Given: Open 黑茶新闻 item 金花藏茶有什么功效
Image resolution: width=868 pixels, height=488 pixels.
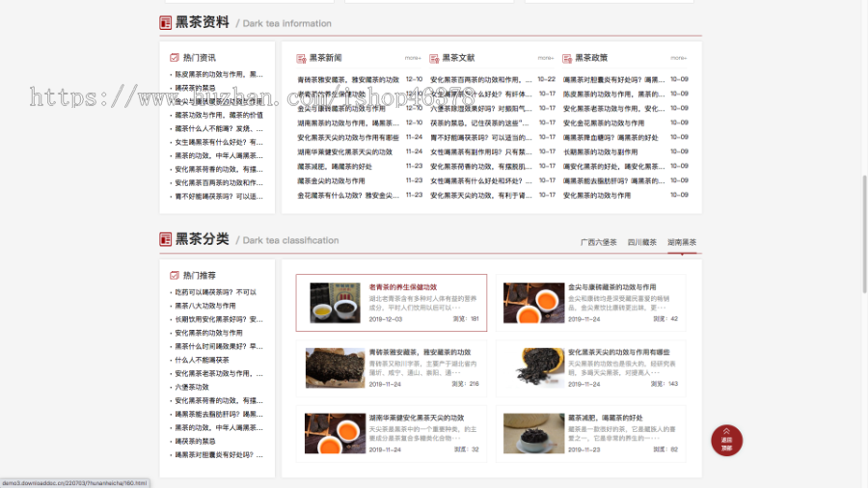Looking at the screenshot, I should click(x=347, y=196).
